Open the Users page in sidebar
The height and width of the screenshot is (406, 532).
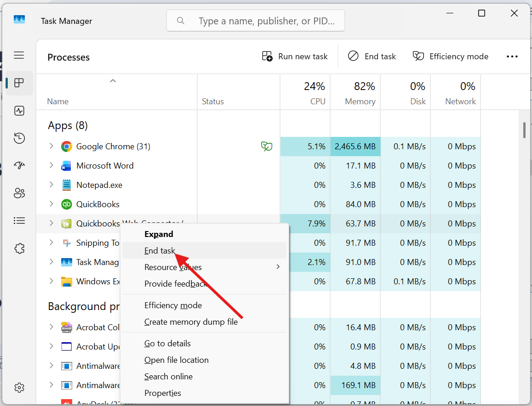tap(19, 193)
